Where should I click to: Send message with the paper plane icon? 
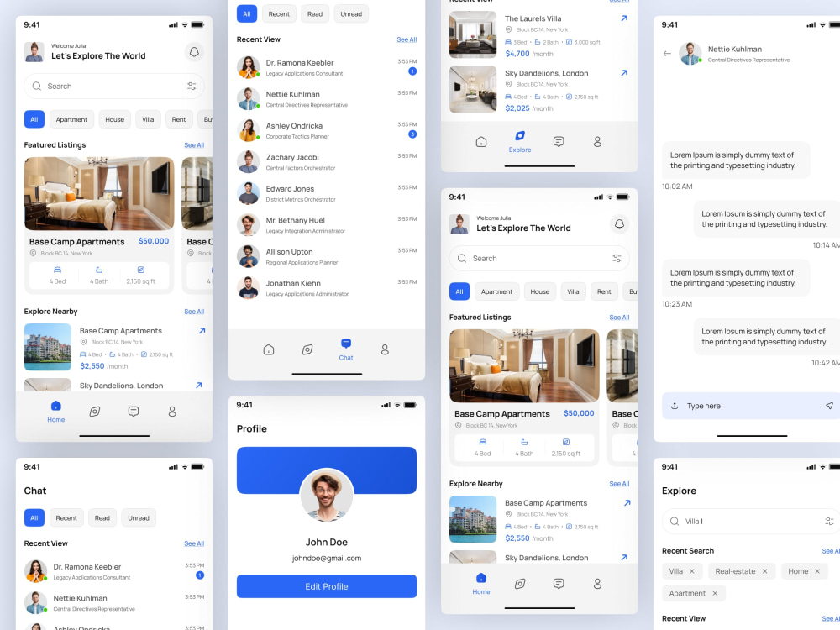(829, 406)
